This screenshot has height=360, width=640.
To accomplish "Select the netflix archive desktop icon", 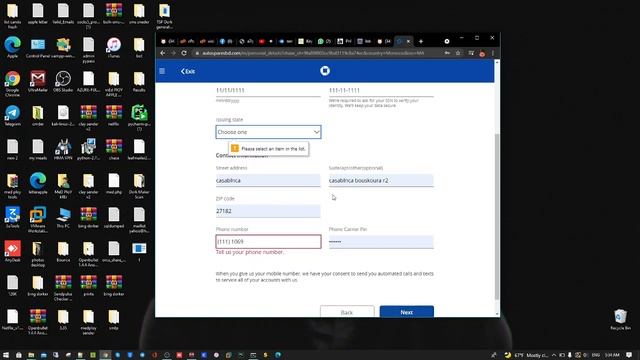I will point(113,115).
